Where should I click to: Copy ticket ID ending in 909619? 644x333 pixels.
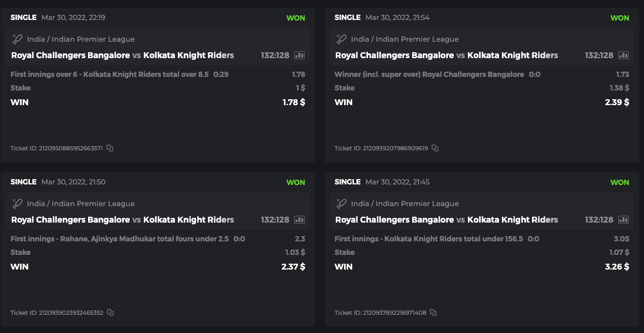click(435, 148)
